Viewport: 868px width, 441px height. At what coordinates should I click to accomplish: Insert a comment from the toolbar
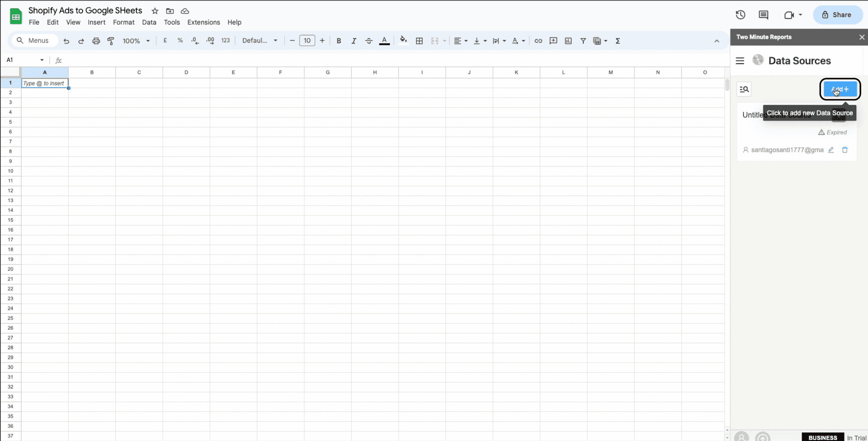[553, 41]
